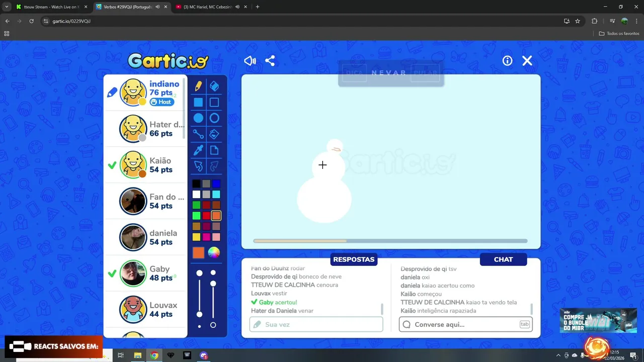
Task: Show hidden system tray icons
Action: pyautogui.click(x=558, y=355)
